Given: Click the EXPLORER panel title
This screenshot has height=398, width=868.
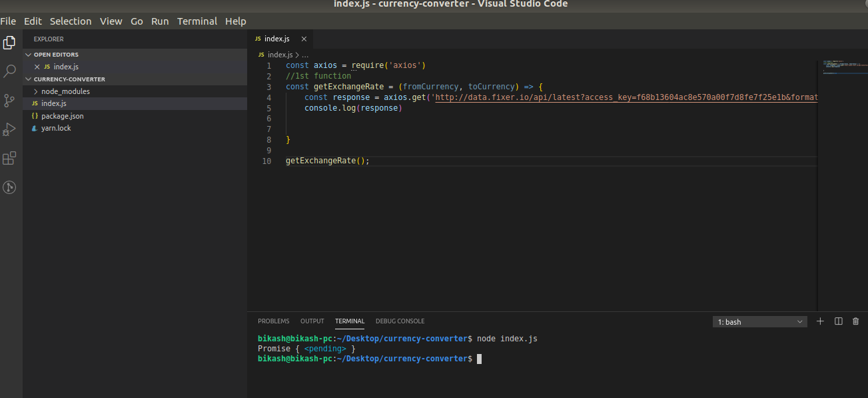Looking at the screenshot, I should pos(49,39).
